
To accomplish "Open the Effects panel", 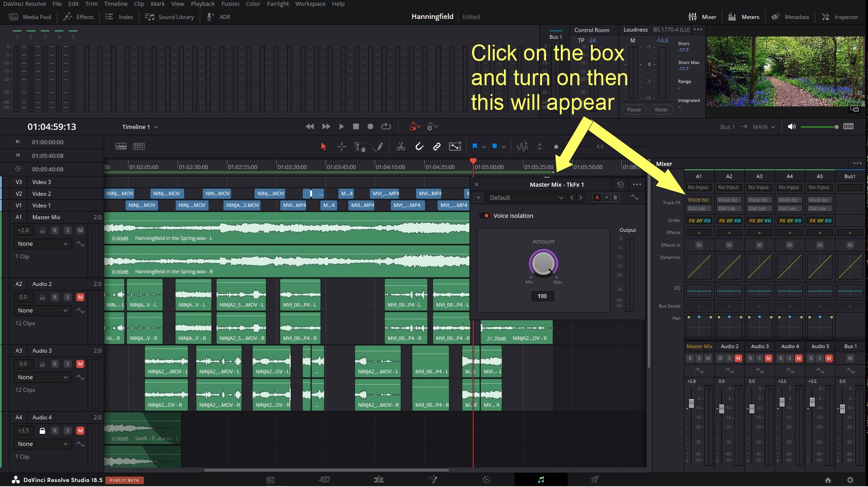I will [78, 17].
